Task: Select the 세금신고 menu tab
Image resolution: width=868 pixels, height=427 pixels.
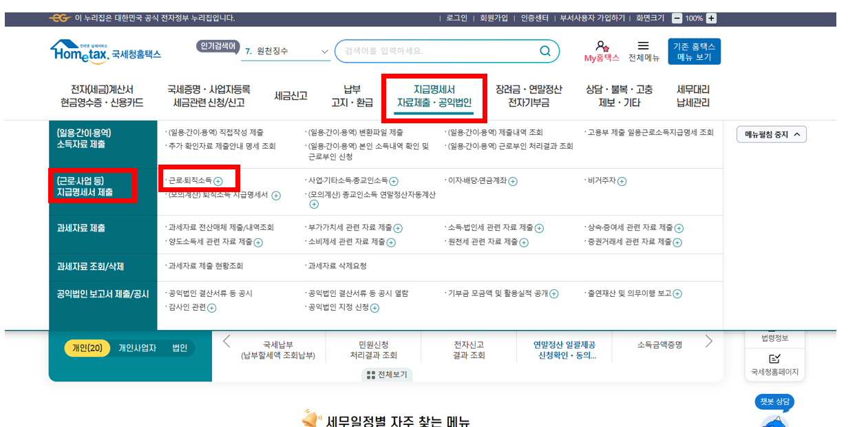Action: coord(290,96)
